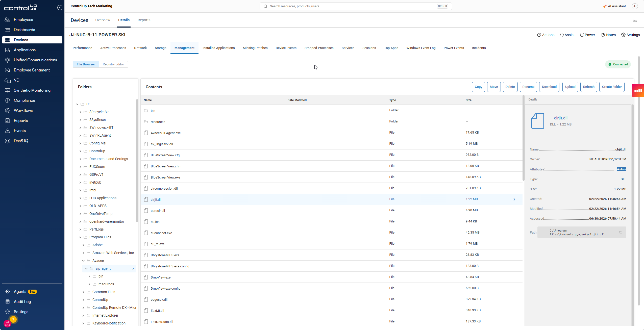Click the Copy button
Image resolution: width=644 pixels, height=330 pixels.
click(x=478, y=87)
